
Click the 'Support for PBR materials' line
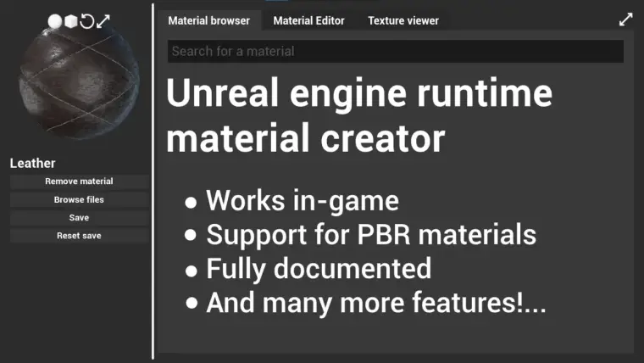coord(370,234)
